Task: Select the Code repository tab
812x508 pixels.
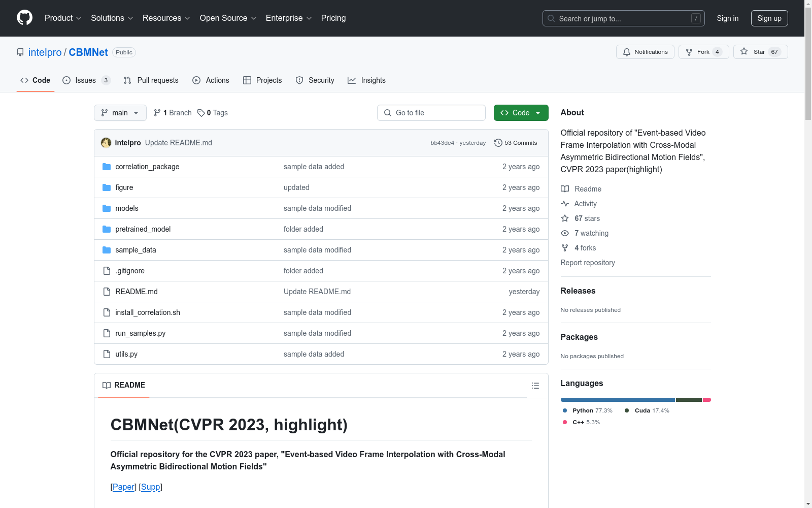Action: tap(36, 80)
